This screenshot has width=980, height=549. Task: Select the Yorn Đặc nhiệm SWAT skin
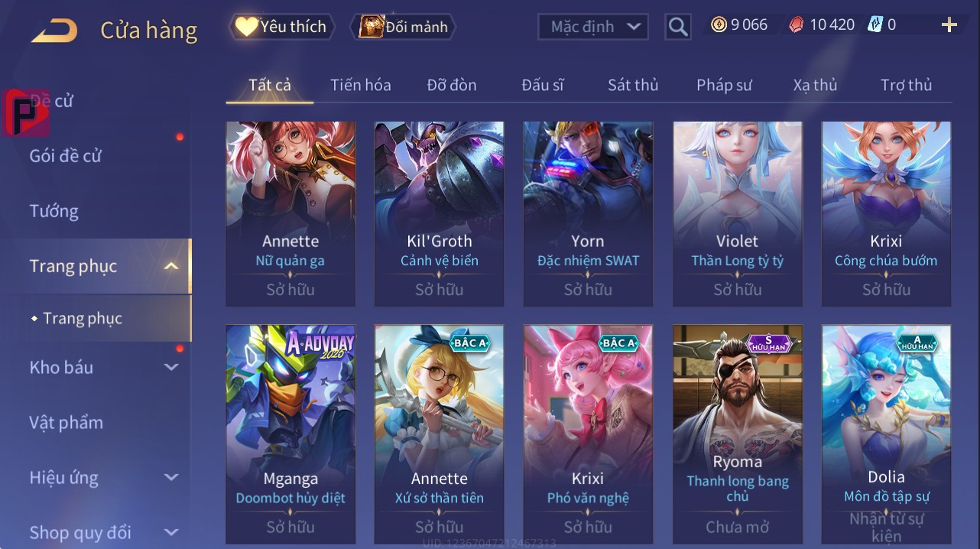coord(588,214)
